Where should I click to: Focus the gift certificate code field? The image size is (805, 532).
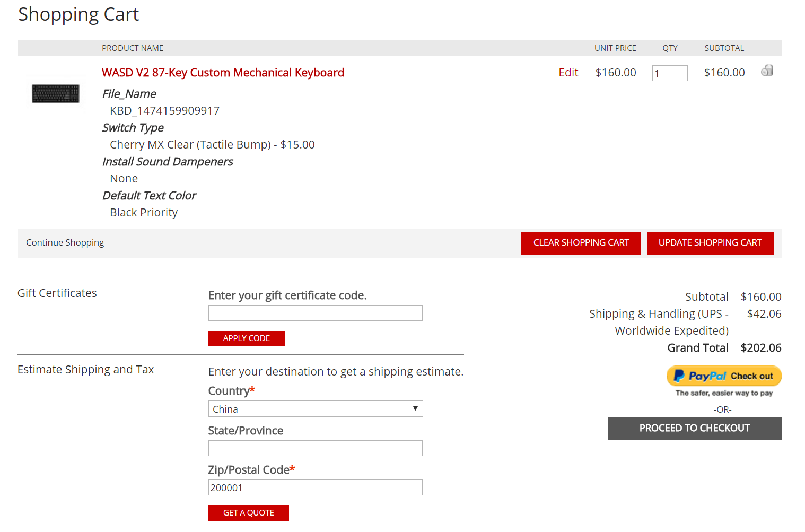[316, 313]
